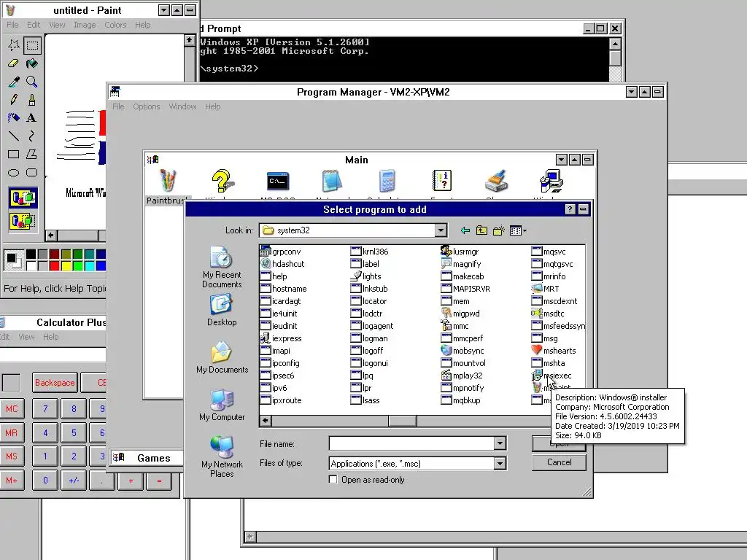This screenshot has width=747, height=560.
Task: Click the Notepad icon in Main group
Action: [332, 181]
